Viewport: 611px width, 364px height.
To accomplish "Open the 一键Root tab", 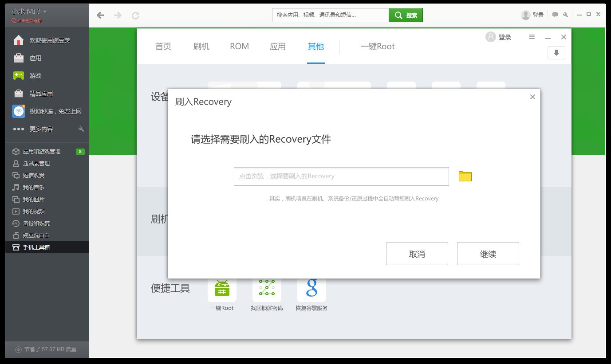I will pyautogui.click(x=378, y=47).
